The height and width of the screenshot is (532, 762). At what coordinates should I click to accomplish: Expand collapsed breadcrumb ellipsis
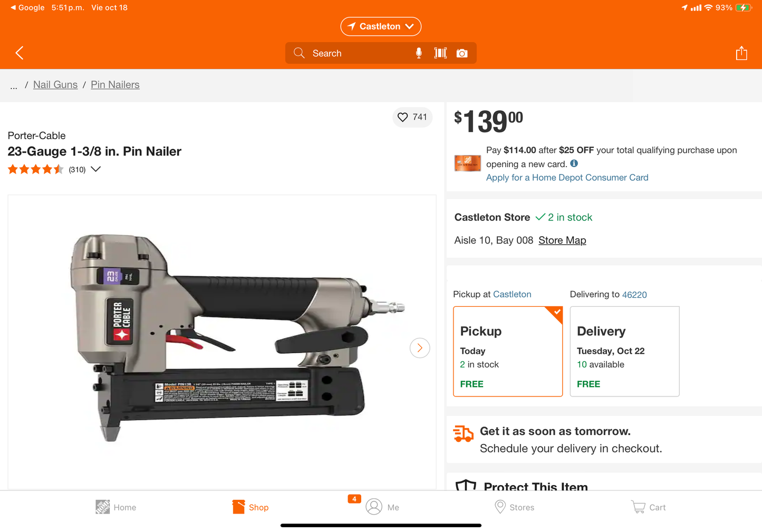[x=14, y=85]
